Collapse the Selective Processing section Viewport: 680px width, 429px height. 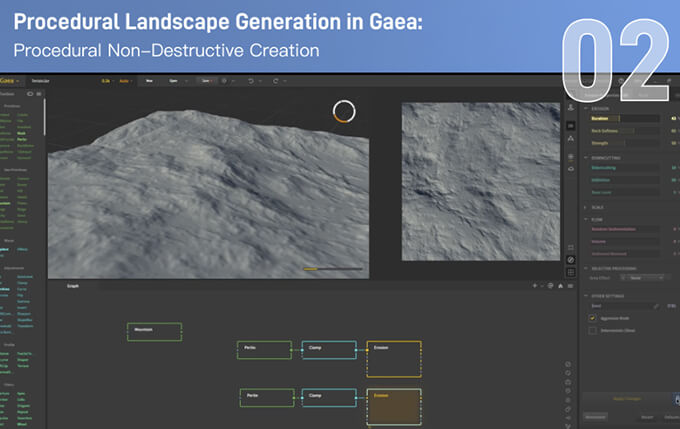586,269
